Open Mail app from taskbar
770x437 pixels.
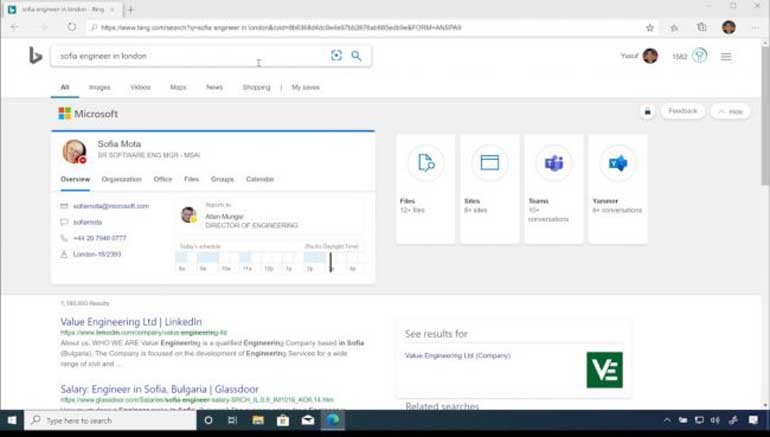tap(308, 420)
